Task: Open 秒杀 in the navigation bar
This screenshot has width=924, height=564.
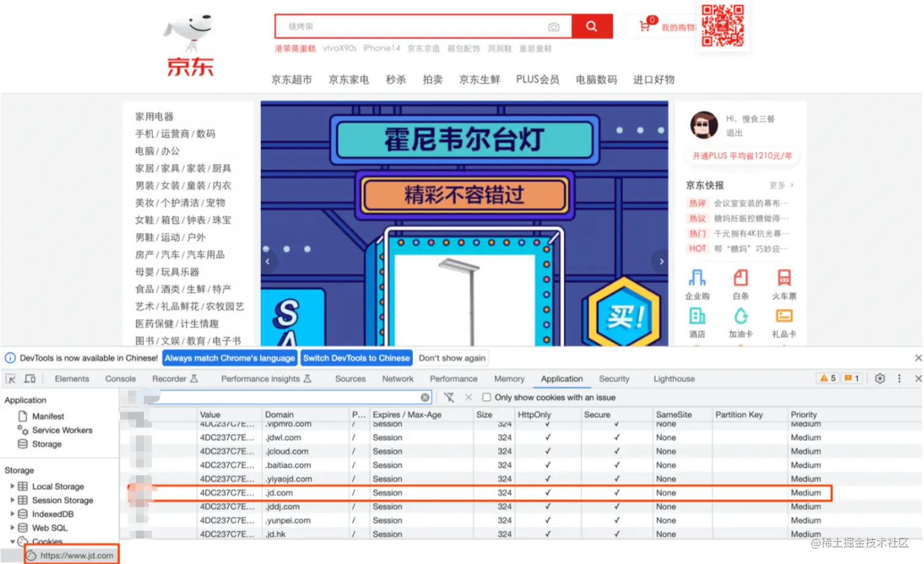Action: (396, 80)
